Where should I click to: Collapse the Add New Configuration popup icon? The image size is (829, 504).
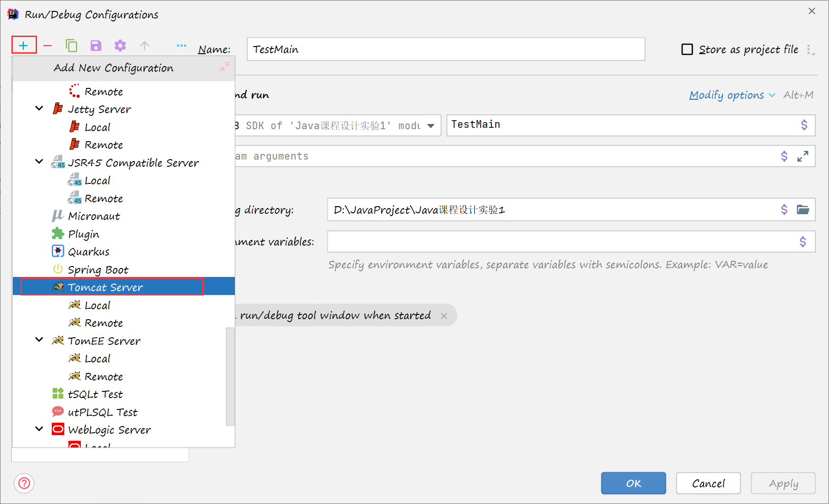(225, 67)
